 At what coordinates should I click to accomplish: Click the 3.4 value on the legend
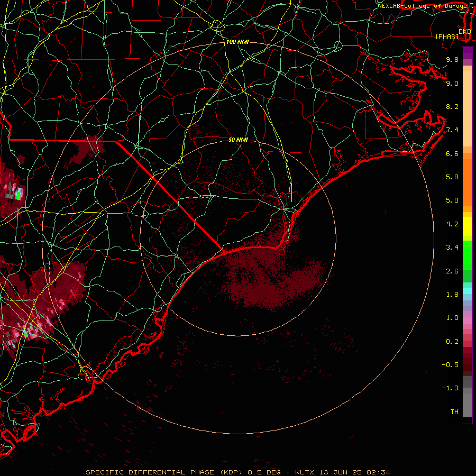pos(452,248)
